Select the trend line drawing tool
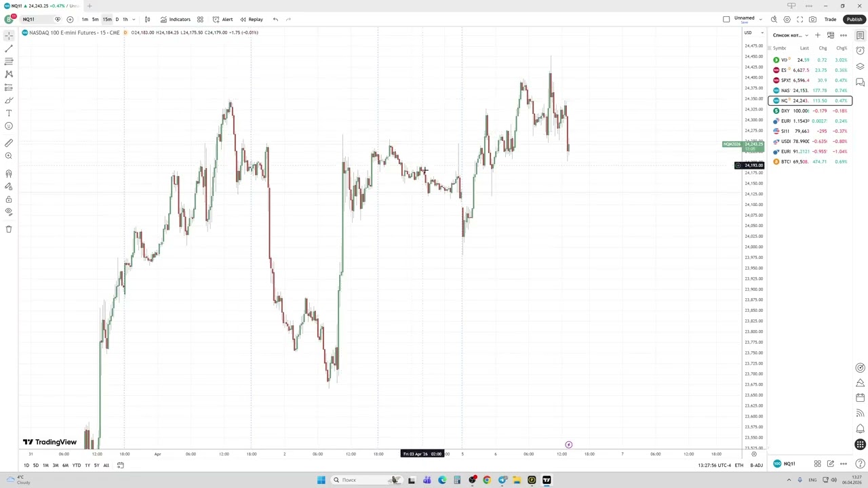This screenshot has width=868, height=488. click(x=9, y=49)
